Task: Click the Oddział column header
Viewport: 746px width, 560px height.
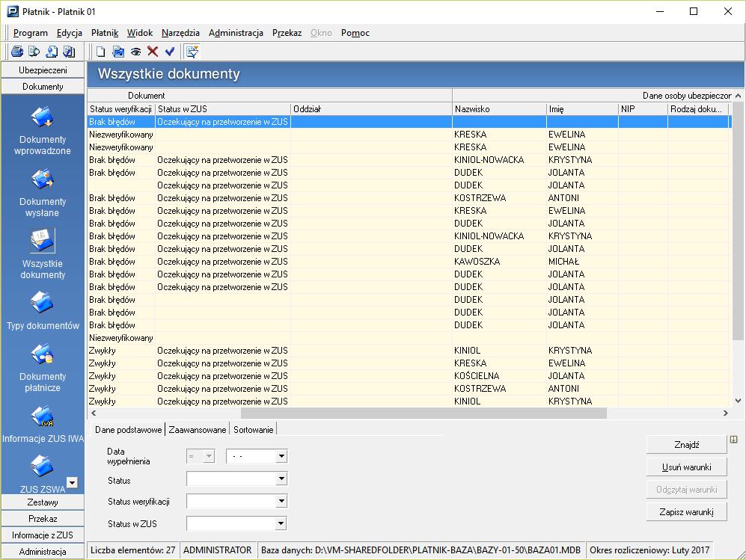Action: click(371, 109)
